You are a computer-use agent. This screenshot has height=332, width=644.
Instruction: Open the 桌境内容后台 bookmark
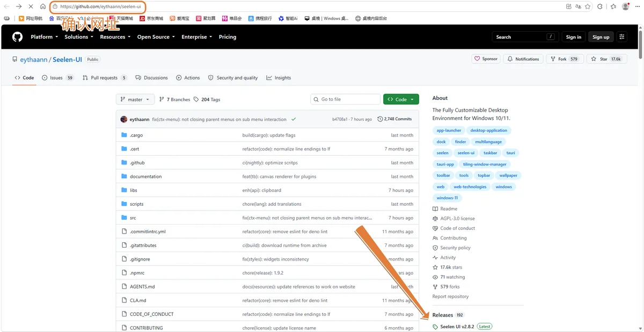tap(371, 18)
